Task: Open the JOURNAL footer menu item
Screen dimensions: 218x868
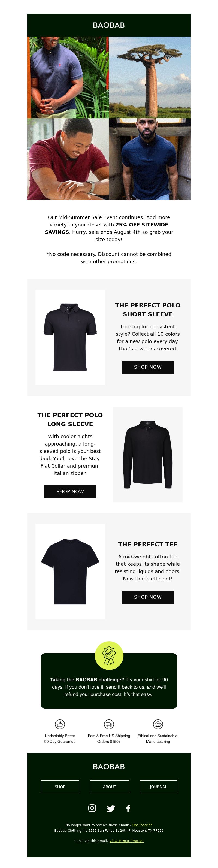Action: pyautogui.click(x=158, y=787)
